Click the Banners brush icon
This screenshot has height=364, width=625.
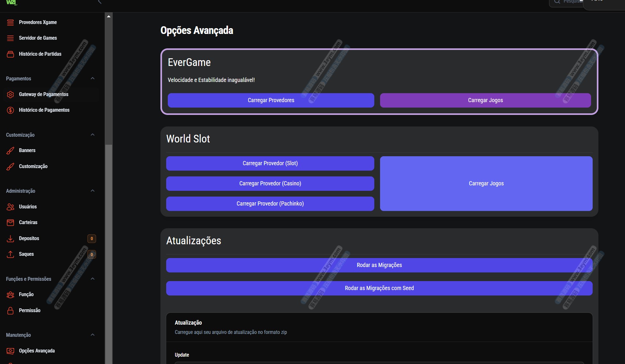[10, 150]
